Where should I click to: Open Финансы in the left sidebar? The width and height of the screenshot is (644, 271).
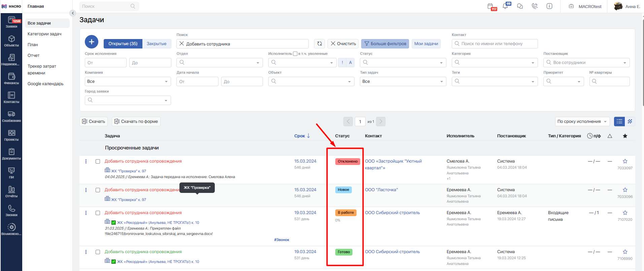11,78
